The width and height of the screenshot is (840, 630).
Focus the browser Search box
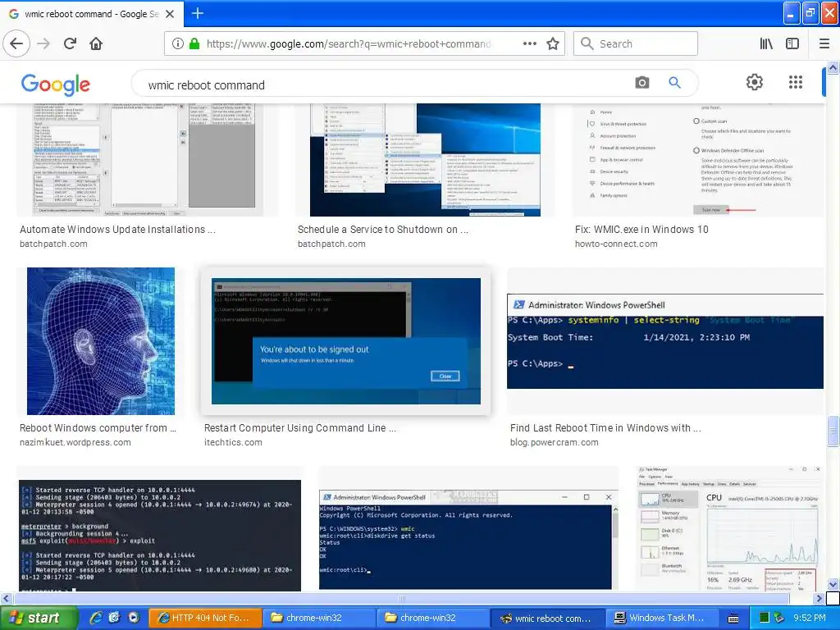tap(636, 43)
